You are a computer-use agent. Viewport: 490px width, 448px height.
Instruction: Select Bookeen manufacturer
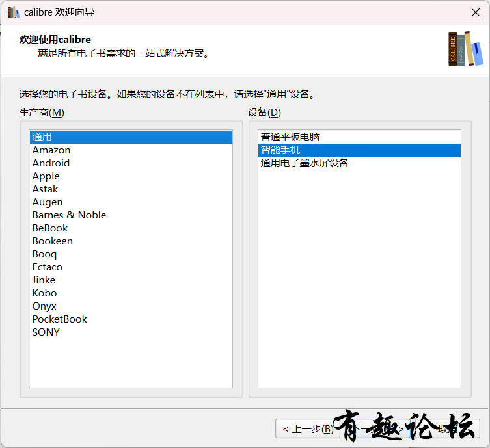pyautogui.click(x=131, y=241)
